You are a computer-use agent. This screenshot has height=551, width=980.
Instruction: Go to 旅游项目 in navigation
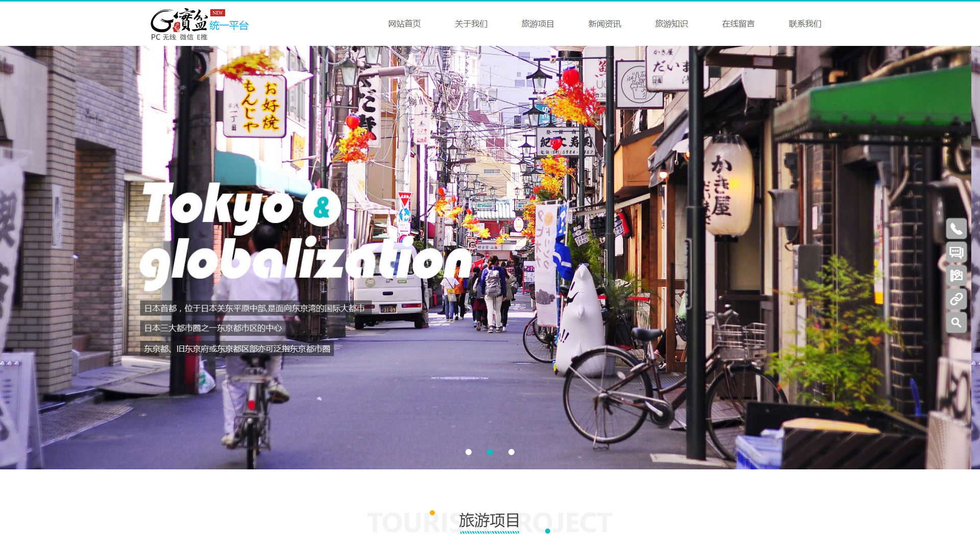[x=538, y=24]
